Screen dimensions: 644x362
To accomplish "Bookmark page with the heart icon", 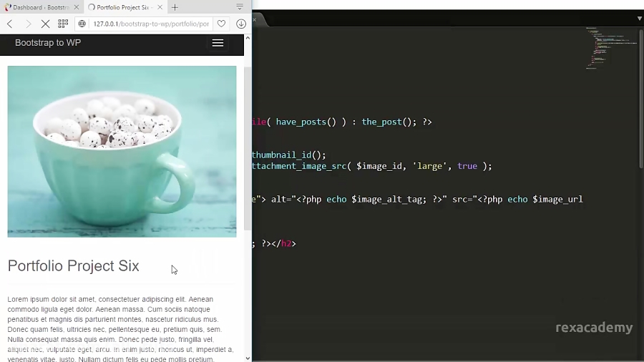I will coord(222,24).
